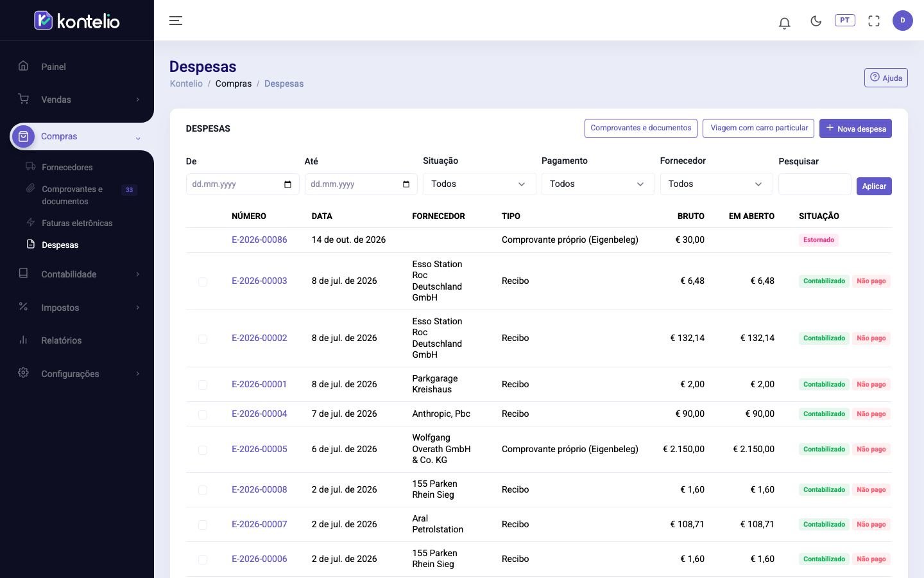Viewport: 924px width, 578px height.
Task: Expand the Configurações menu chevron
Action: tap(137, 374)
